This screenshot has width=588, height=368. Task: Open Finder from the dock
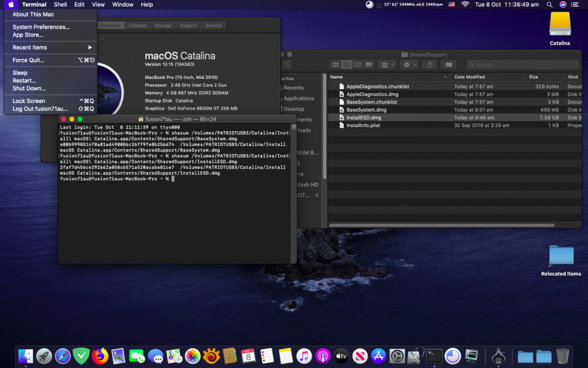(x=25, y=356)
